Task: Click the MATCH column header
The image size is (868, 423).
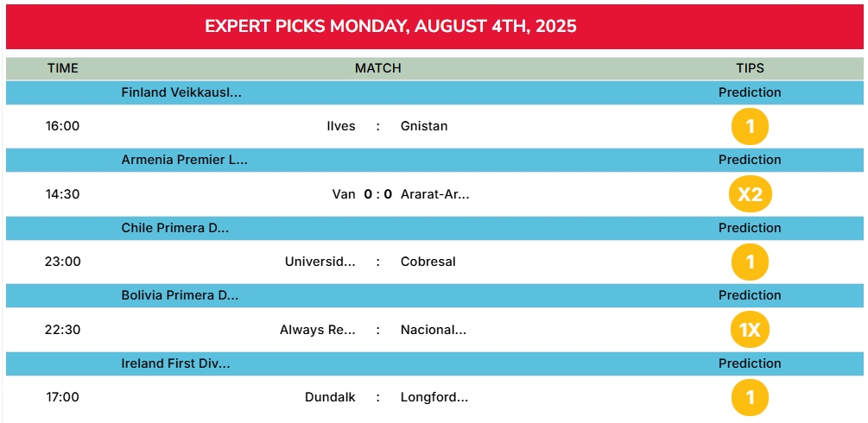Action: (378, 68)
